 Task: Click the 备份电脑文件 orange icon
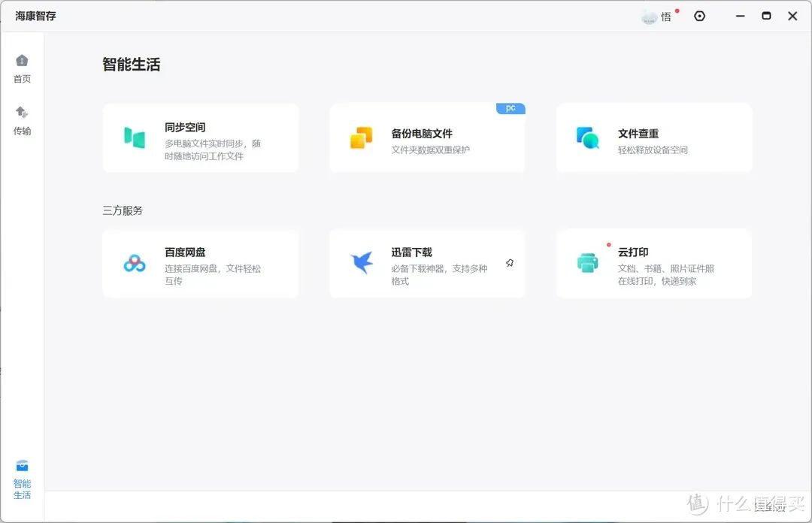[361, 138]
